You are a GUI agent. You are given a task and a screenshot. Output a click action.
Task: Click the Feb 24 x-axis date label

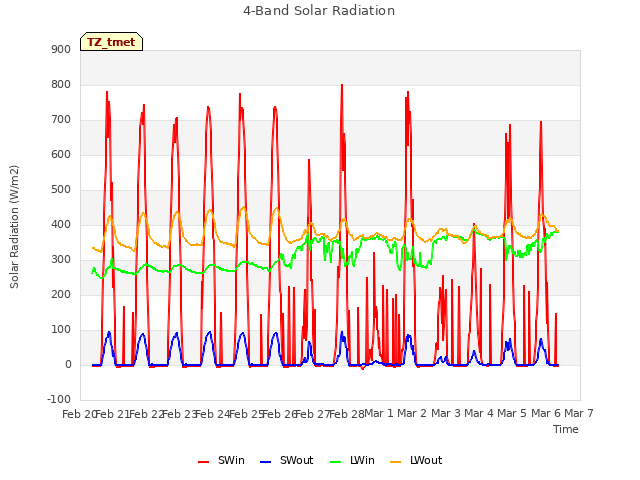tap(213, 414)
